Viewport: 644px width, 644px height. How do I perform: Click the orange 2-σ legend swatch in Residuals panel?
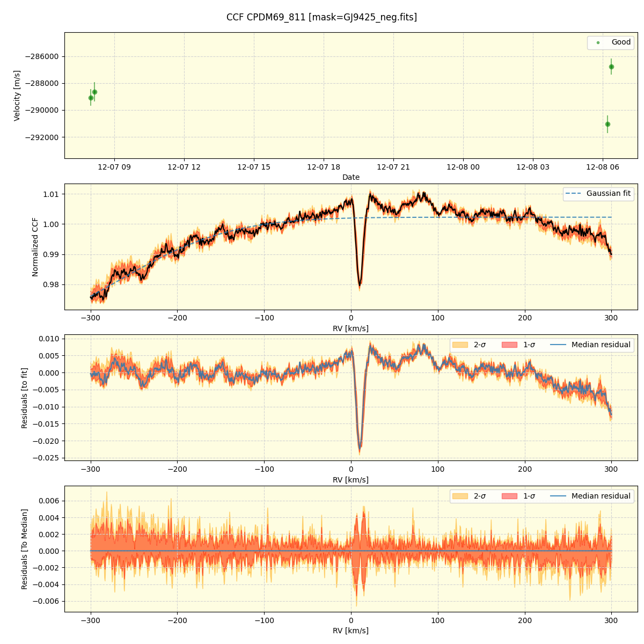[x=460, y=346]
